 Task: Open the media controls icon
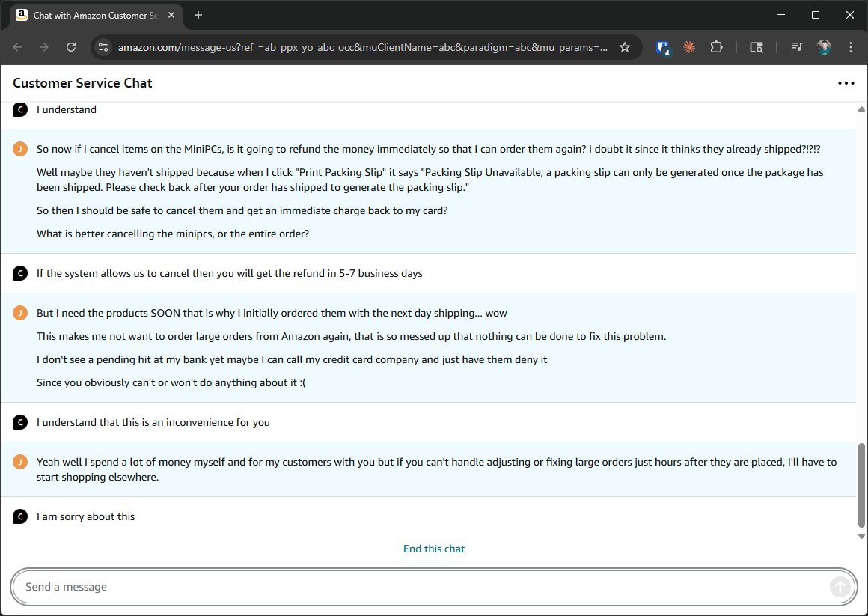click(797, 47)
